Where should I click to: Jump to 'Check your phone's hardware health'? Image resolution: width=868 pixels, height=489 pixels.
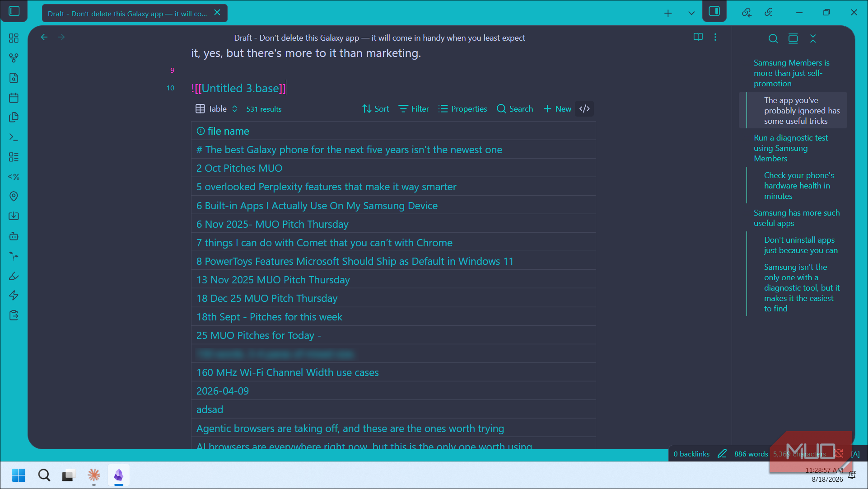798,185
